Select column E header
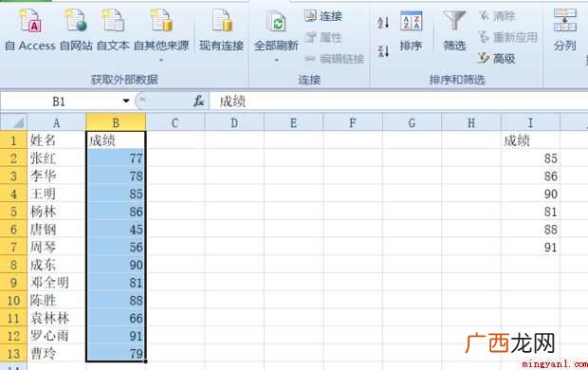 (x=293, y=122)
